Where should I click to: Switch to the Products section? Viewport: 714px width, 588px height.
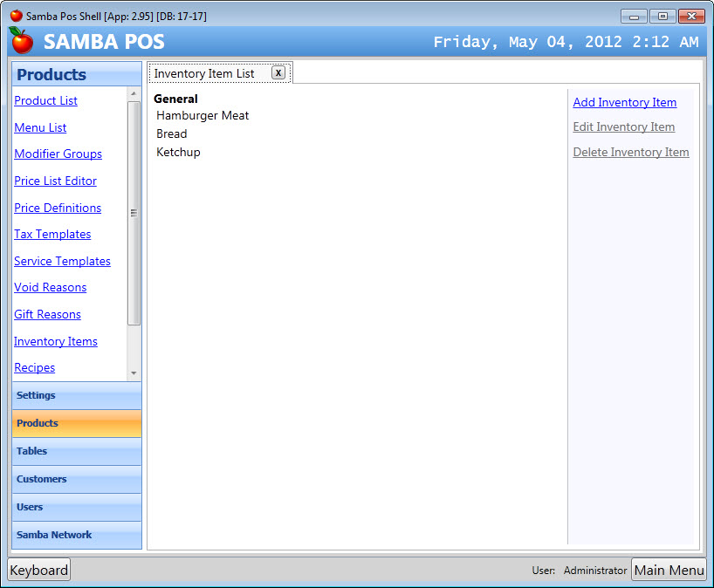coord(77,423)
